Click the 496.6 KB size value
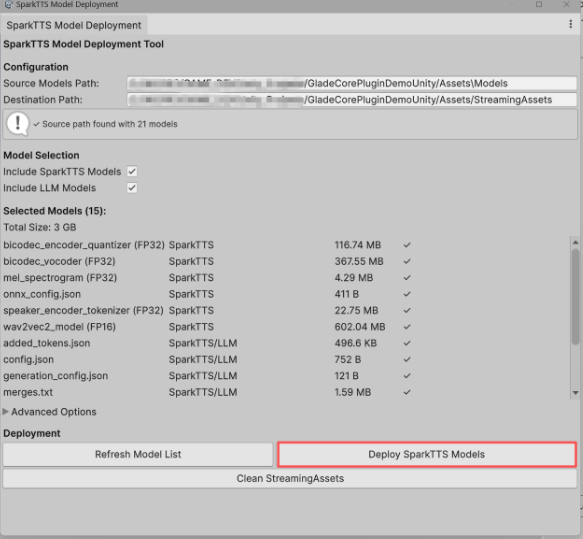Image resolution: width=583 pixels, height=539 pixels. point(355,343)
